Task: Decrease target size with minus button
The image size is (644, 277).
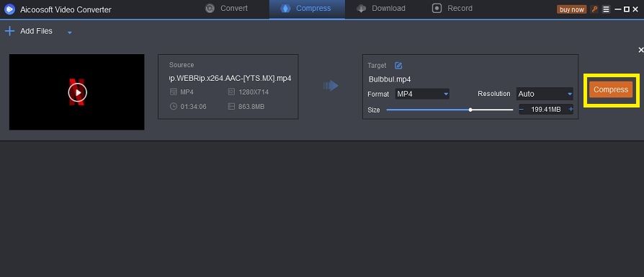Action: pos(522,110)
